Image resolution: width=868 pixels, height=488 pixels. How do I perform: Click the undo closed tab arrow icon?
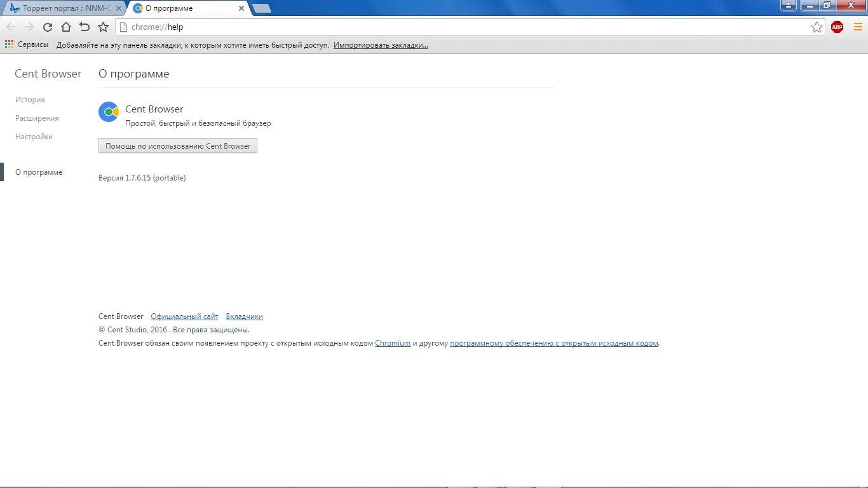click(x=84, y=27)
